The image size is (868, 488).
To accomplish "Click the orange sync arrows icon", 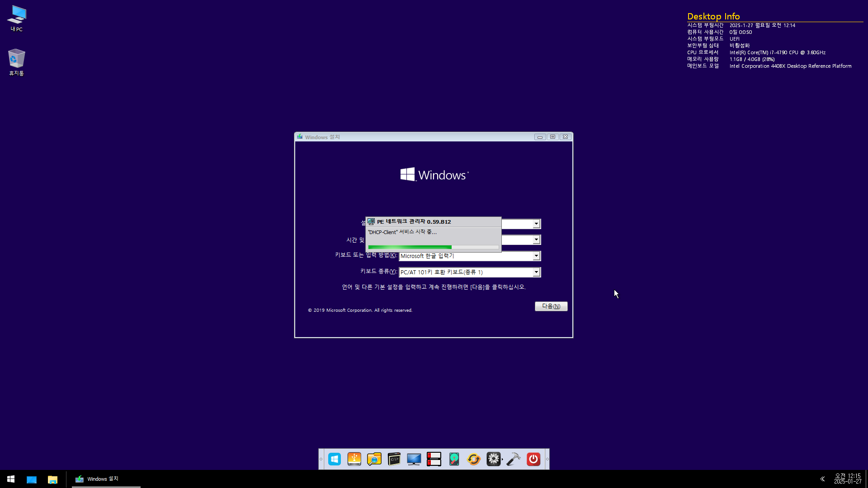I will tap(474, 459).
